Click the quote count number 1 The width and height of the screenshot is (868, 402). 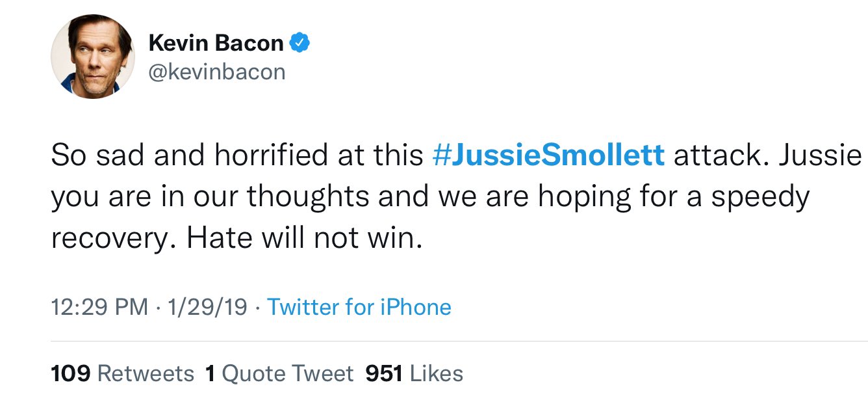pos(210,373)
